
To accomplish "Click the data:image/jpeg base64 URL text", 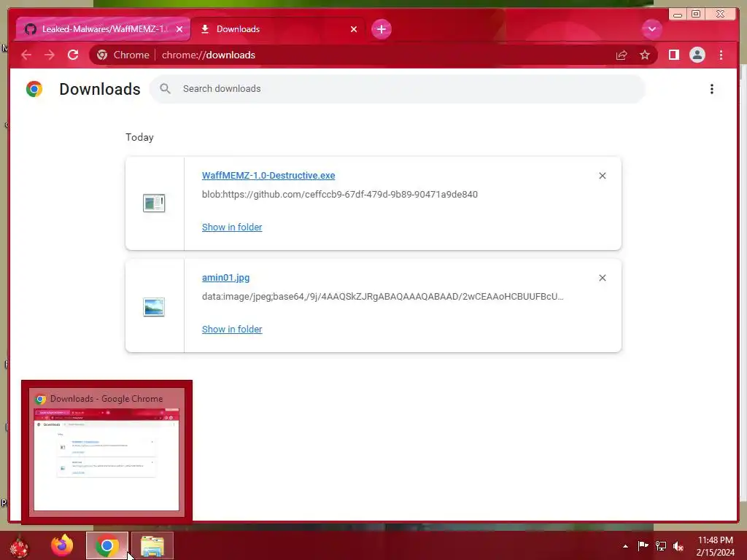I will tap(382, 296).
